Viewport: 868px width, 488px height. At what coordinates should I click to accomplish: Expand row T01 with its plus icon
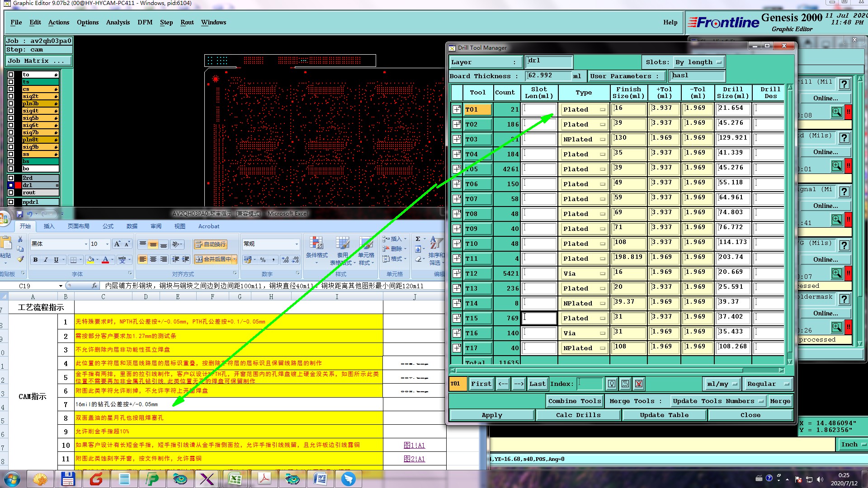tap(457, 109)
